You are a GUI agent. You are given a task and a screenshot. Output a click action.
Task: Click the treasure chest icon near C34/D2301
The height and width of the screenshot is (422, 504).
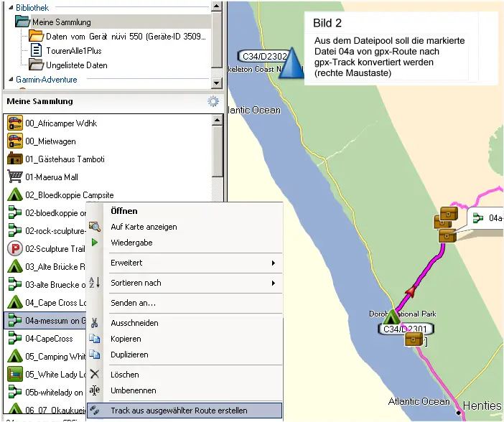click(x=414, y=339)
